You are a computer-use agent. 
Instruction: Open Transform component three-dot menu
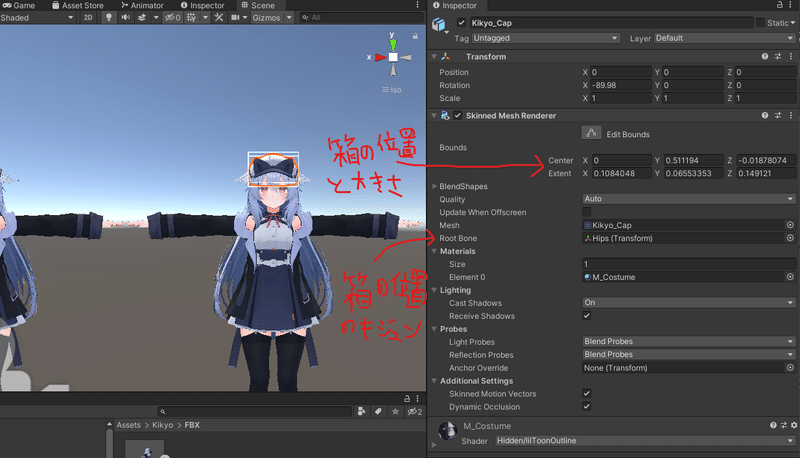(791, 57)
